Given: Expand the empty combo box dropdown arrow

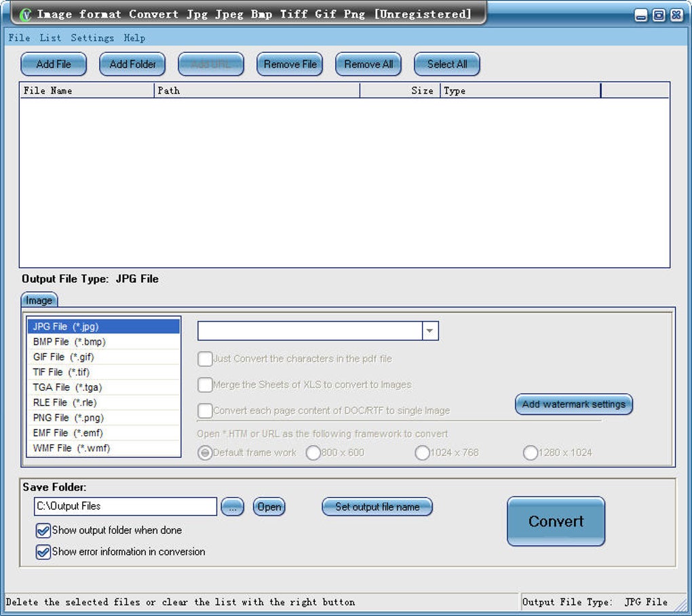Looking at the screenshot, I should (x=430, y=331).
